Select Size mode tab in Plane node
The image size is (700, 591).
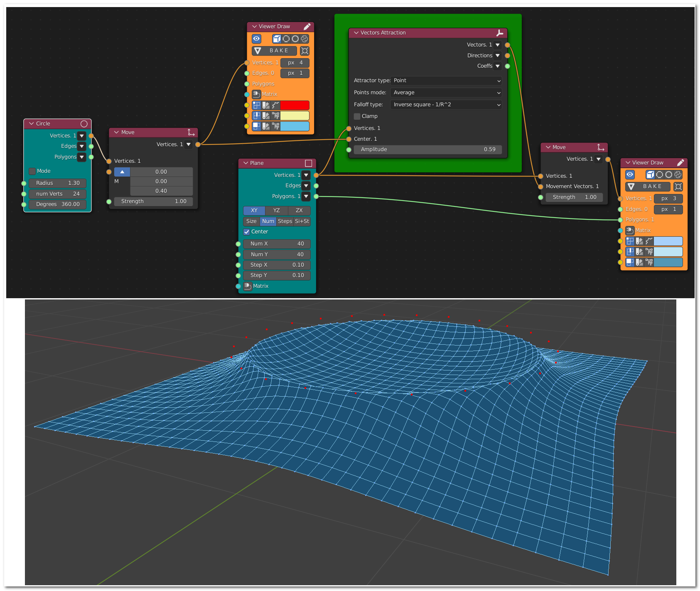click(251, 221)
